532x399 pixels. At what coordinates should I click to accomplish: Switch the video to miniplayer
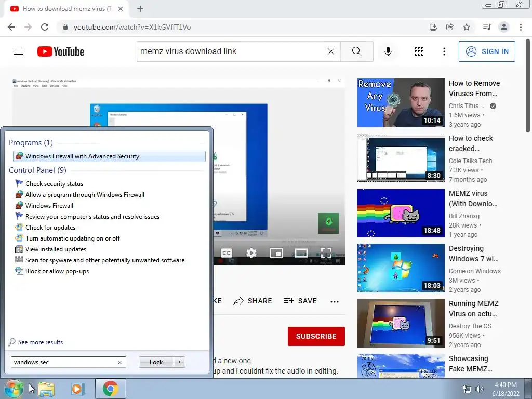[276, 253]
